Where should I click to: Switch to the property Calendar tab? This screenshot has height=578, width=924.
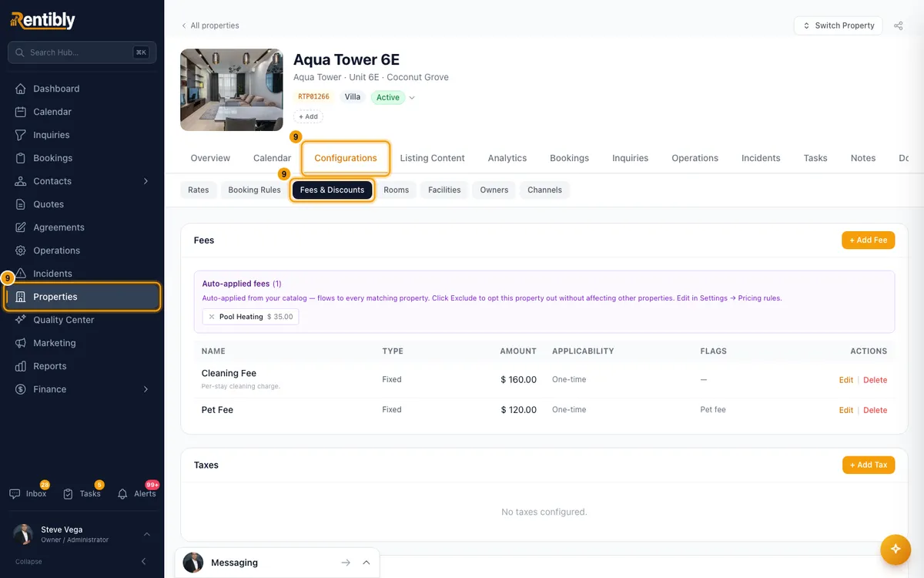272,158
